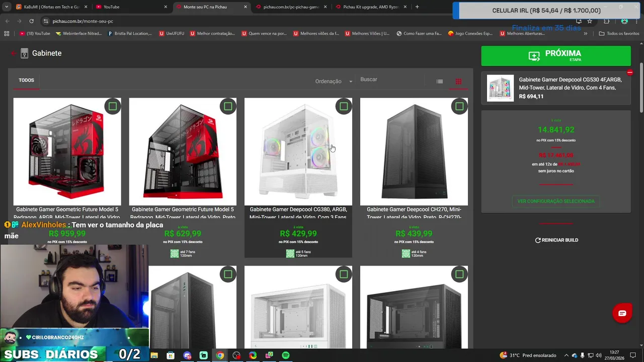This screenshot has width=644, height=362.
Task: Show more bookmarks chevron
Action: point(585,34)
